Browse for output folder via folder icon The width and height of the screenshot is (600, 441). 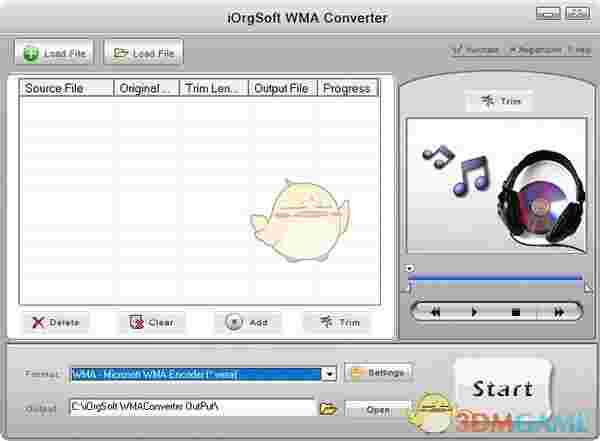point(328,408)
